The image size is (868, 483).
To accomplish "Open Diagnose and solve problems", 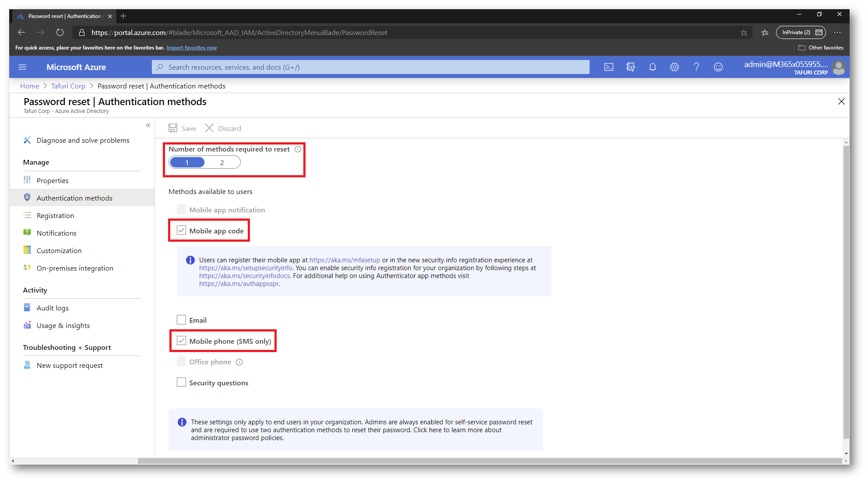I will click(x=83, y=140).
